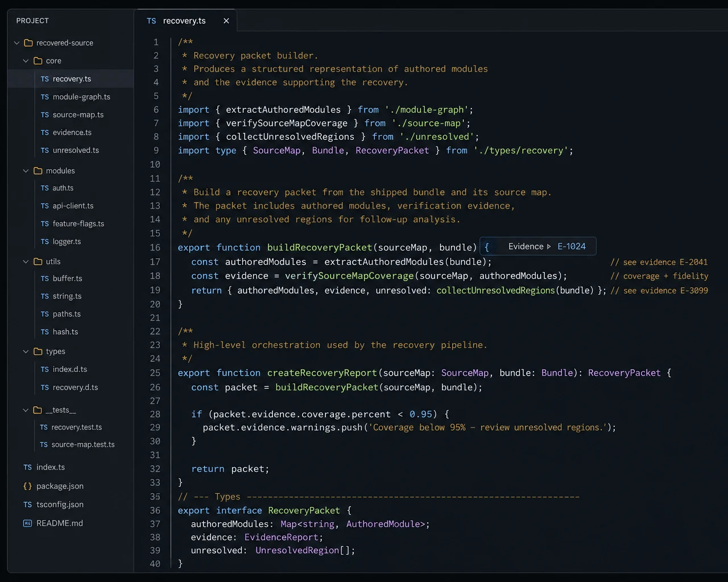
Task: Collapse the __tests__ folder chevron
Action: tap(26, 410)
